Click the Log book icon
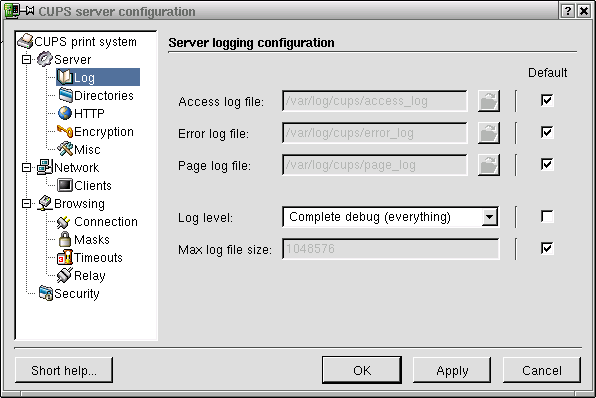The width and height of the screenshot is (596, 398). click(x=65, y=77)
